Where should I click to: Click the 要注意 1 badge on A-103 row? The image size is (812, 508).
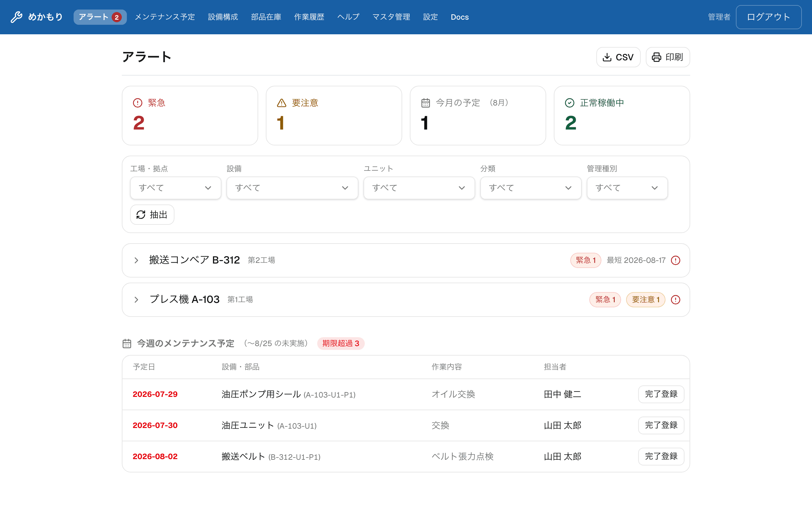(x=645, y=300)
